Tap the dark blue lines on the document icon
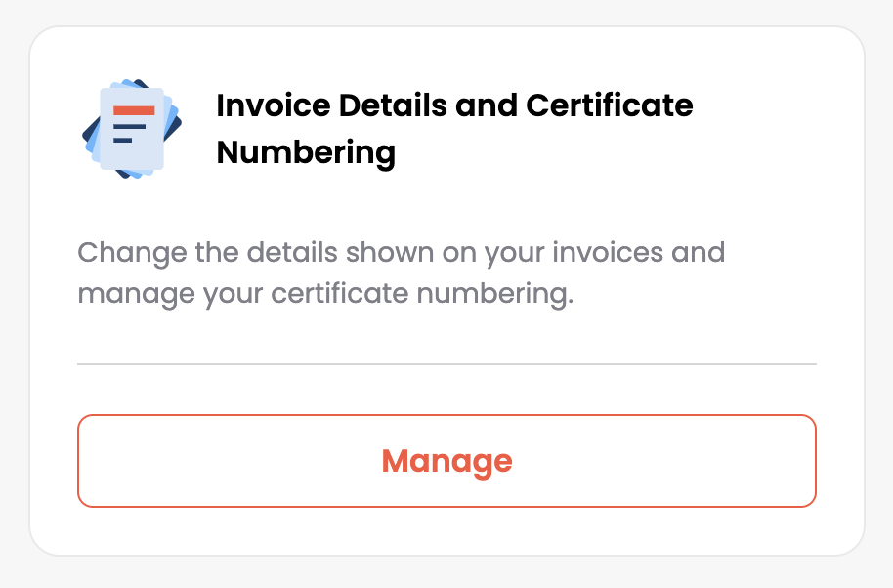Screen dimensions: 893x588 click(x=129, y=133)
